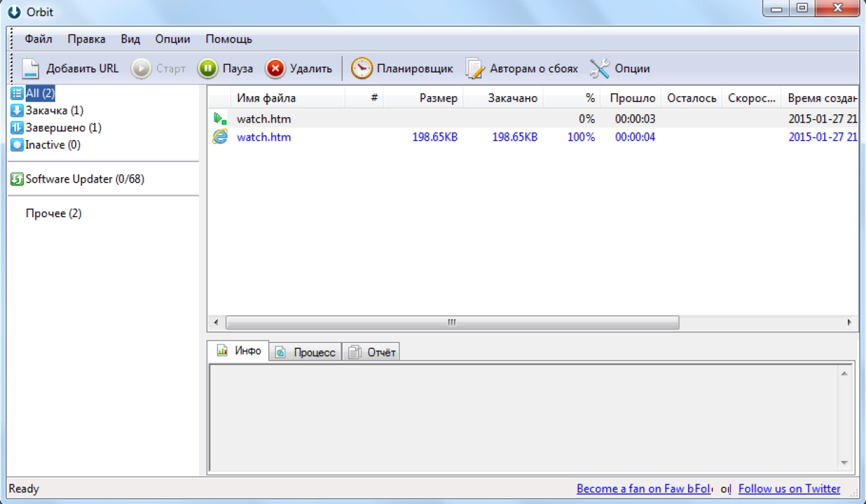Sort by the Осталось column header
866x504 pixels.
click(691, 98)
